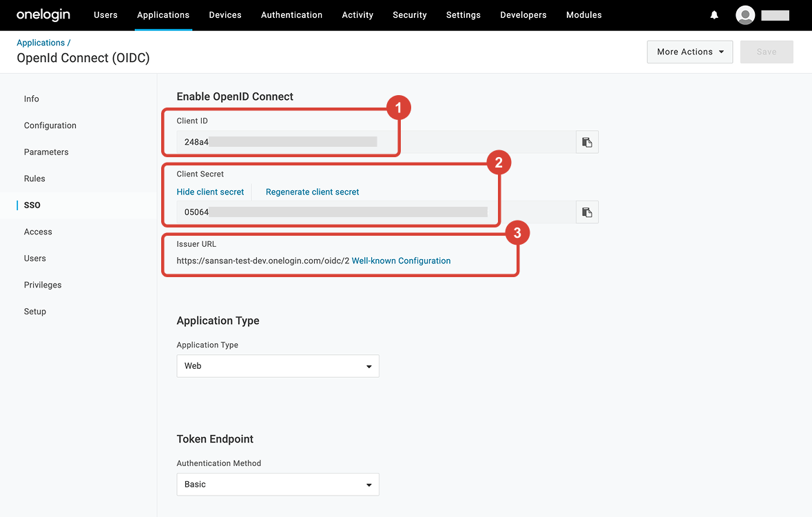
Task: Open the Well-known Configuration link
Action: 402,261
